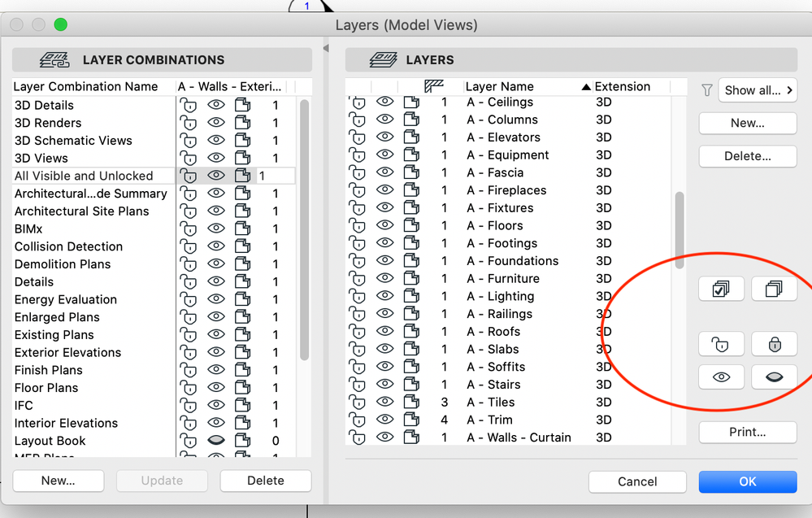The image size is (812, 518).
Task: Select Finish Plans layer combination
Action: click(49, 370)
